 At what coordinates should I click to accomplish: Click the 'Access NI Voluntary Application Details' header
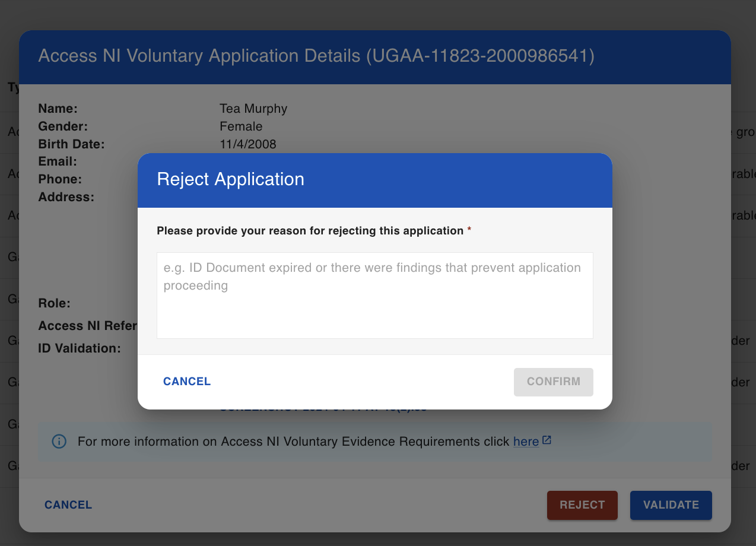(316, 56)
